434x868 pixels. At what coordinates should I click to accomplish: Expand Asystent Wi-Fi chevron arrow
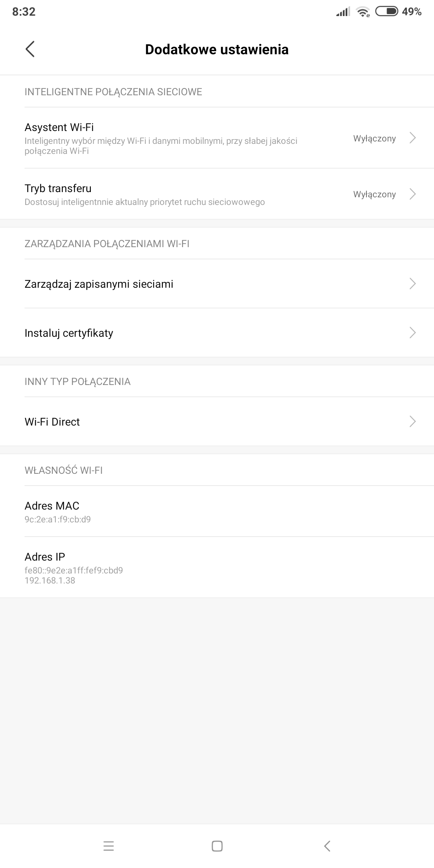tap(412, 138)
